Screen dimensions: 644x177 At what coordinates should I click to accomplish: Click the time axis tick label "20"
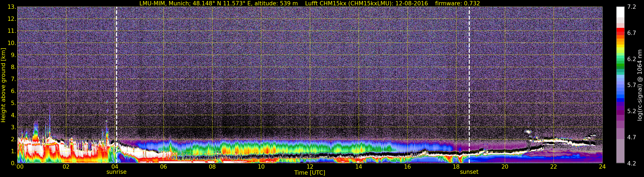505,167
